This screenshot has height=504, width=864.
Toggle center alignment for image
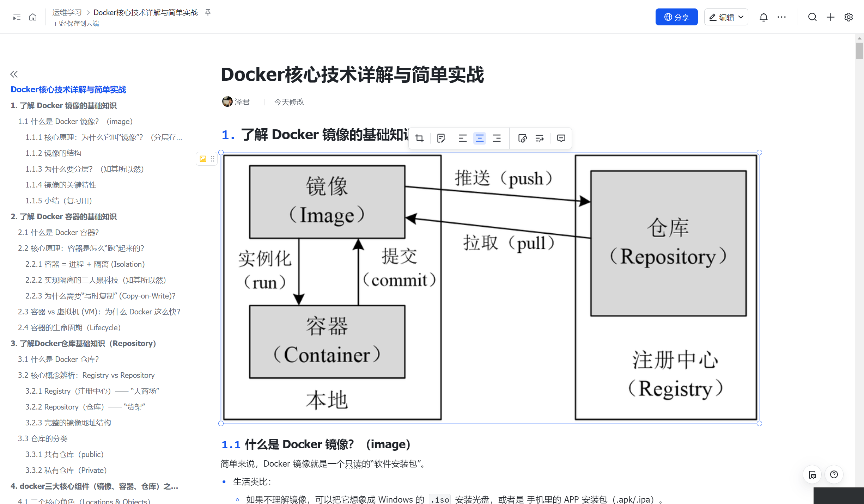coord(479,138)
